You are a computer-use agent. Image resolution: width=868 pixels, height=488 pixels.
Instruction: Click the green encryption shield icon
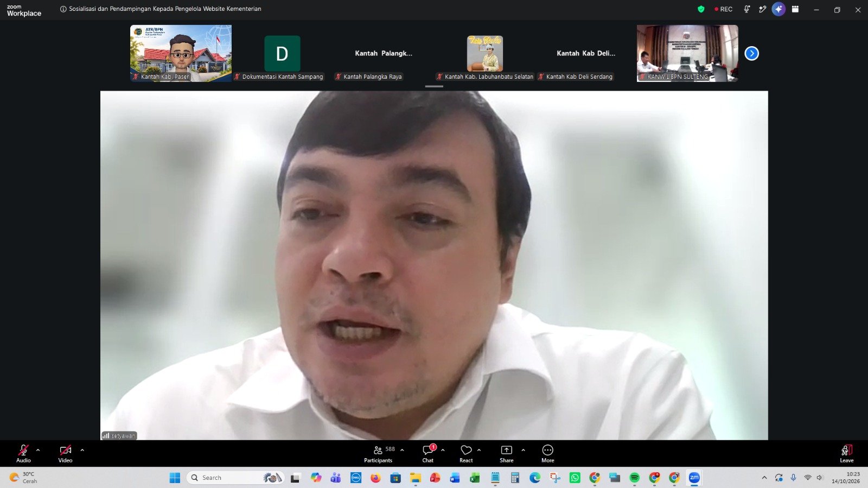pos(701,9)
